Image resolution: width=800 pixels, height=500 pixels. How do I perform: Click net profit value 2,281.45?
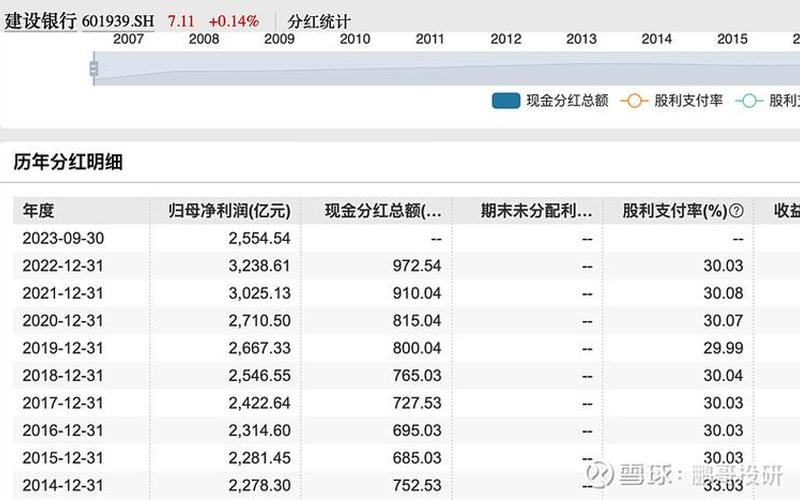coord(260,459)
